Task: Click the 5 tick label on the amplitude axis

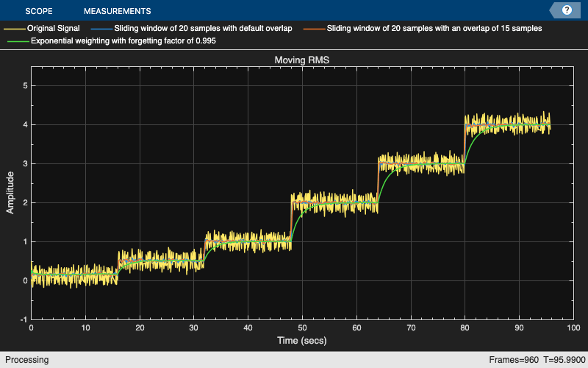Action: coord(24,85)
